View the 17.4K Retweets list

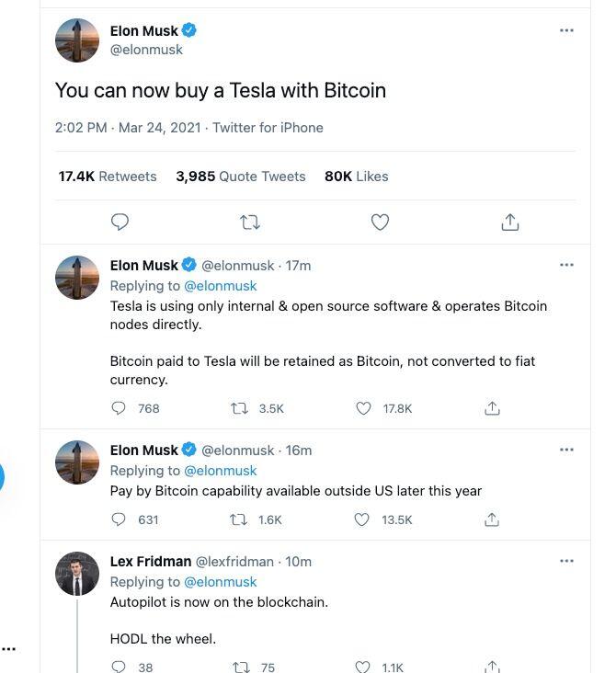tap(108, 176)
